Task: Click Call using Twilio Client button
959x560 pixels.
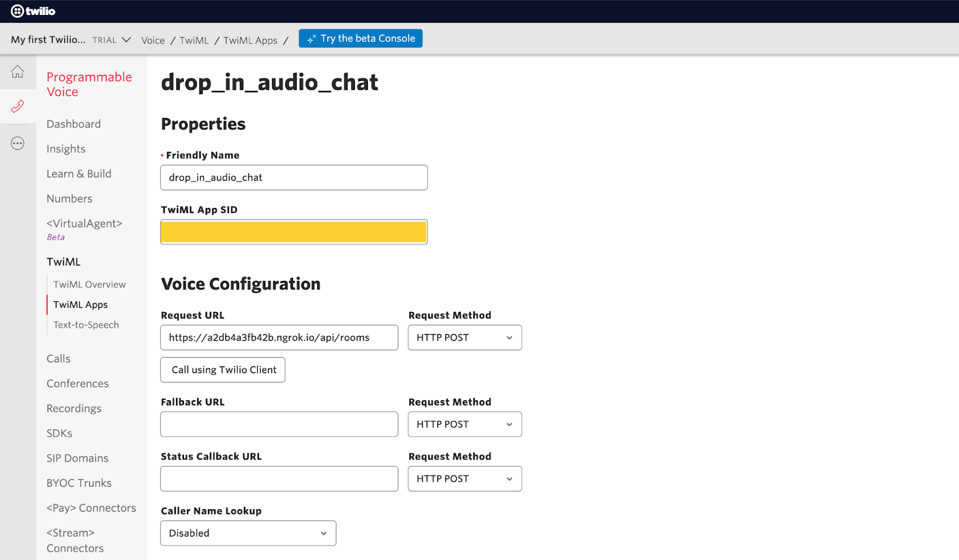Action: pos(223,370)
